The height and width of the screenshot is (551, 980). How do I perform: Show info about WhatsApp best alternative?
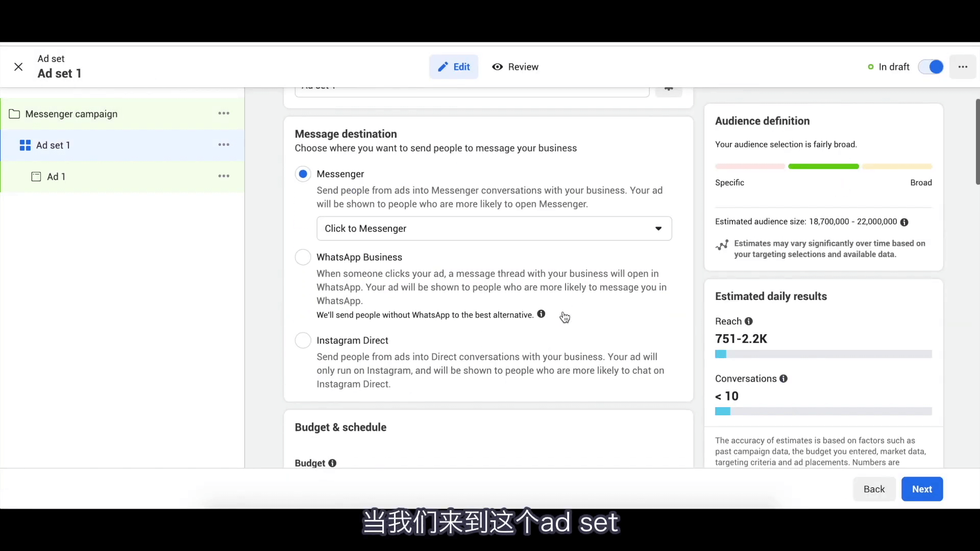pos(541,314)
